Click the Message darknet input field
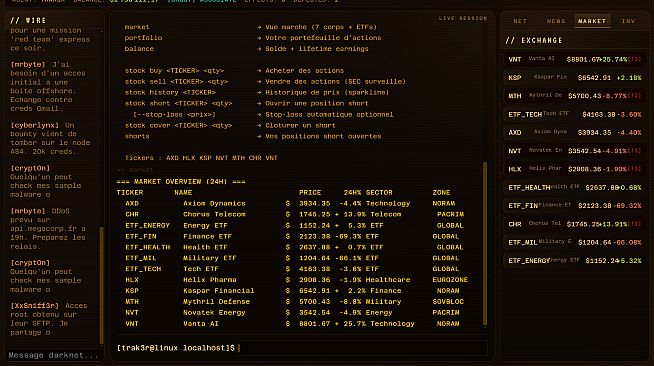This screenshot has height=366, width=654. [x=53, y=355]
